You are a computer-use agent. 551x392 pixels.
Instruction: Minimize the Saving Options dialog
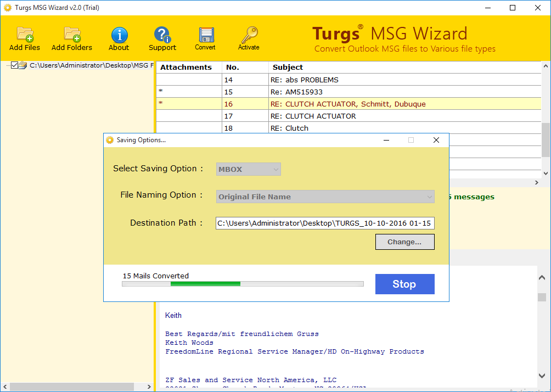(x=386, y=140)
